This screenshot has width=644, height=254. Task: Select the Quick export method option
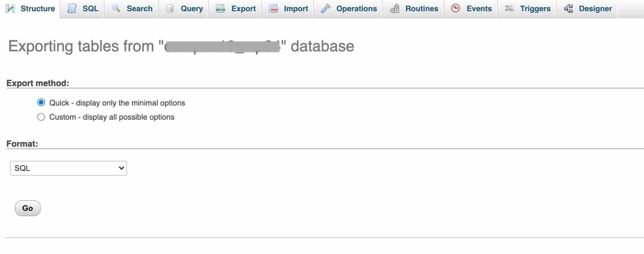(41, 102)
